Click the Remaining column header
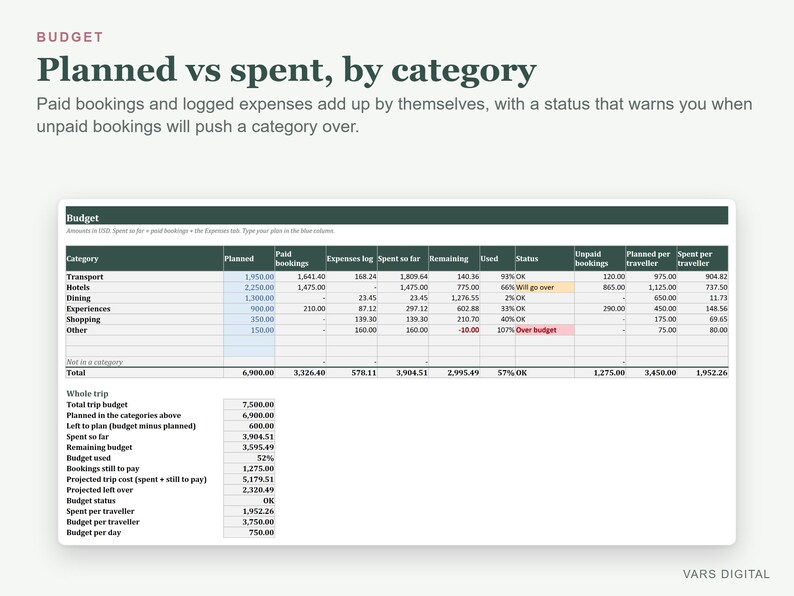This screenshot has width=794, height=596. coord(454,259)
